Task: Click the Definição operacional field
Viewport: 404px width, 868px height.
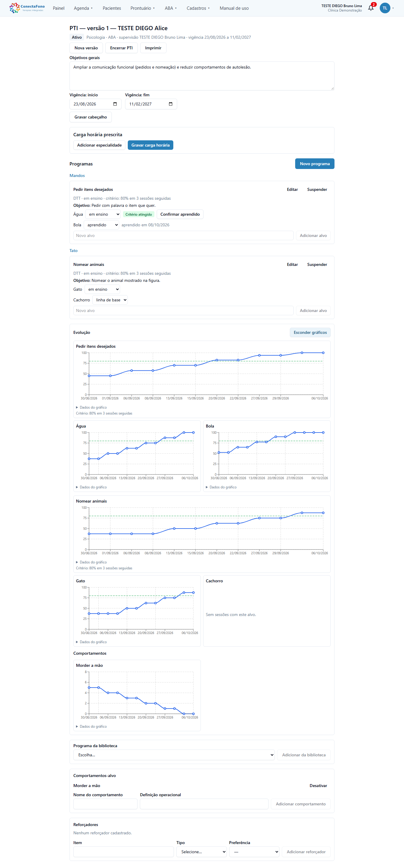Action: pyautogui.click(x=204, y=804)
